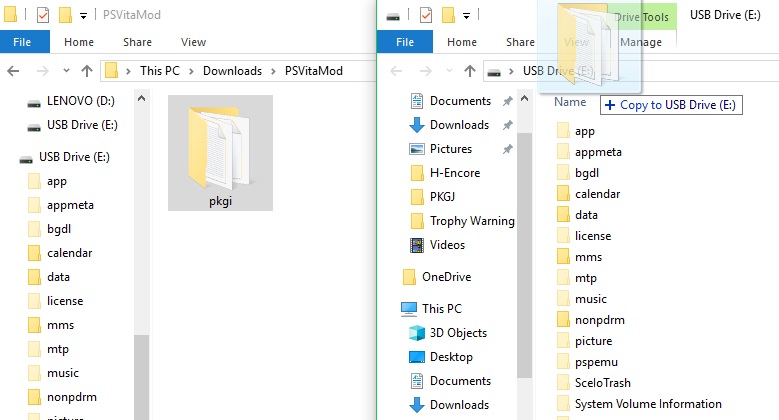Open recent locations dropdown in PSVitaMod window
The height and width of the screenshot is (420, 779).
coord(66,71)
